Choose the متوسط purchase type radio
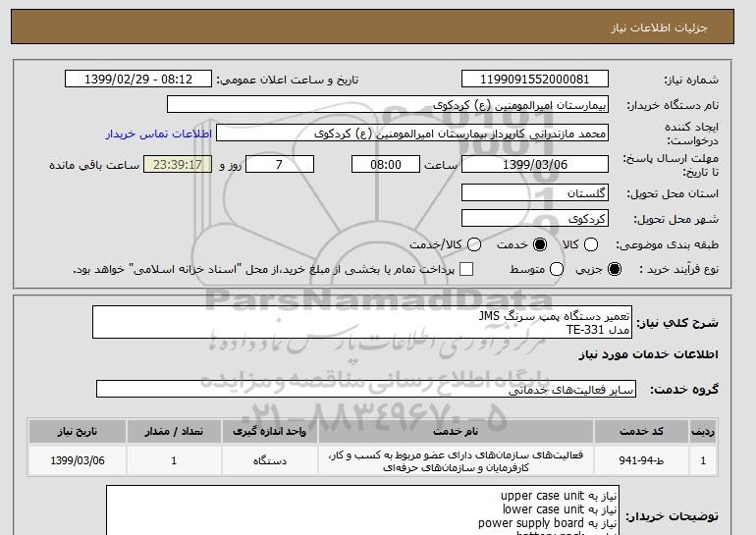The width and height of the screenshot is (756, 535). 557,269
